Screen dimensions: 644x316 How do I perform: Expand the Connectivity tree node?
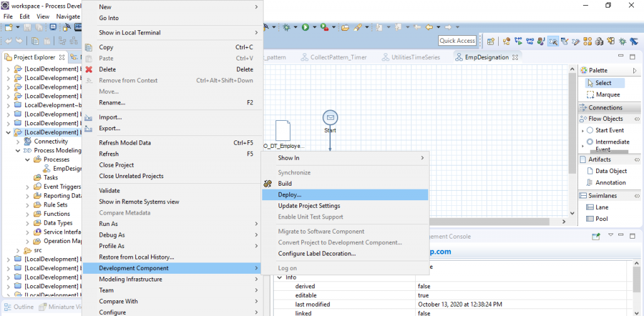coord(18,142)
